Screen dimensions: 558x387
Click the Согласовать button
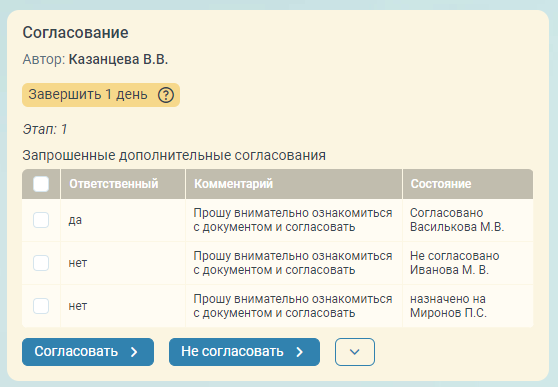click(88, 352)
